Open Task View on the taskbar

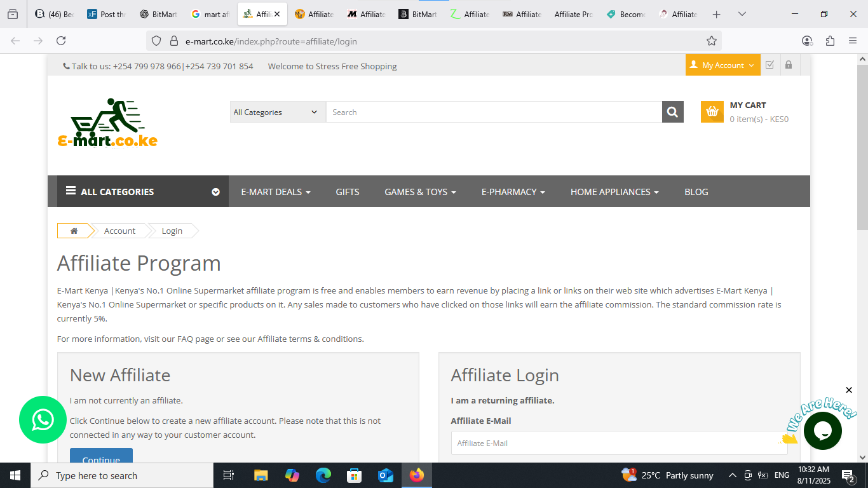coord(229,475)
